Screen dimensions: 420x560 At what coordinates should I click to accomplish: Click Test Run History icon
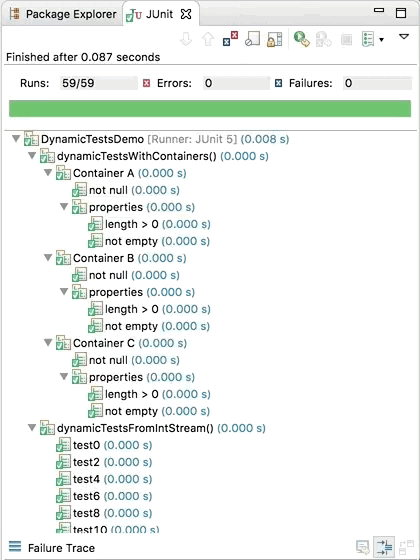[368, 39]
